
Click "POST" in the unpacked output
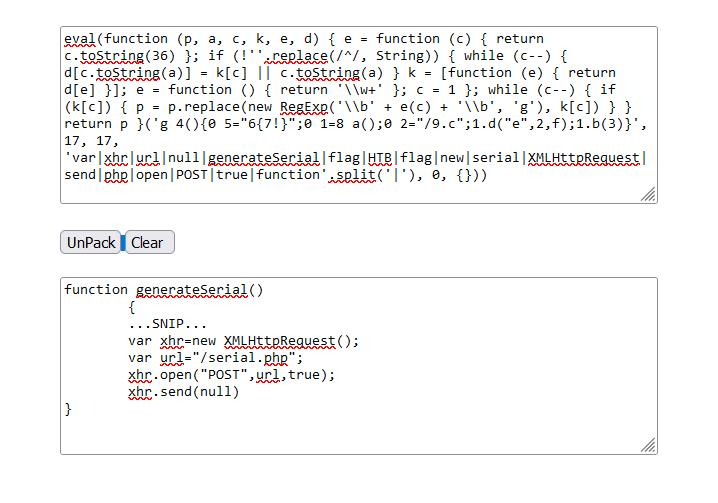(x=226, y=375)
